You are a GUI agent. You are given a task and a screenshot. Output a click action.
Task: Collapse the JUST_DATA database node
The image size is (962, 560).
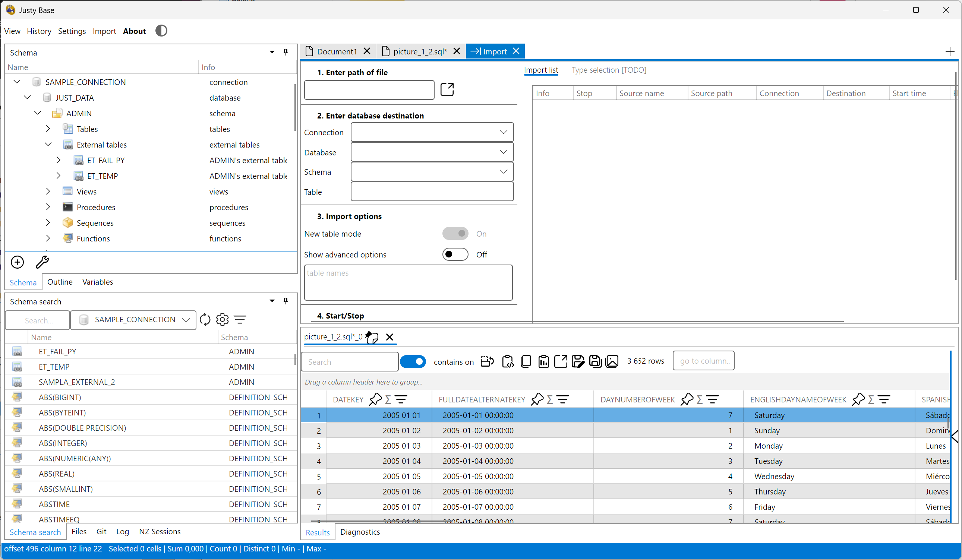click(x=27, y=97)
